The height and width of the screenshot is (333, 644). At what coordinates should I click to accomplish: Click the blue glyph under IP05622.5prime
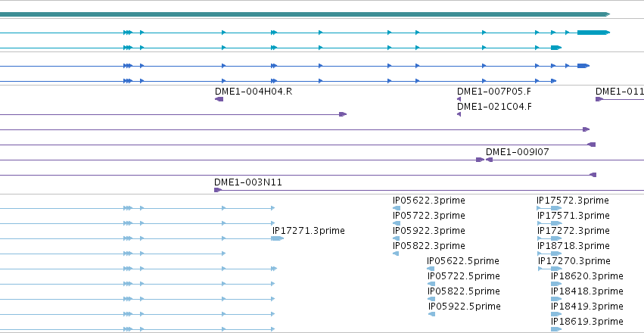[x=431, y=269]
